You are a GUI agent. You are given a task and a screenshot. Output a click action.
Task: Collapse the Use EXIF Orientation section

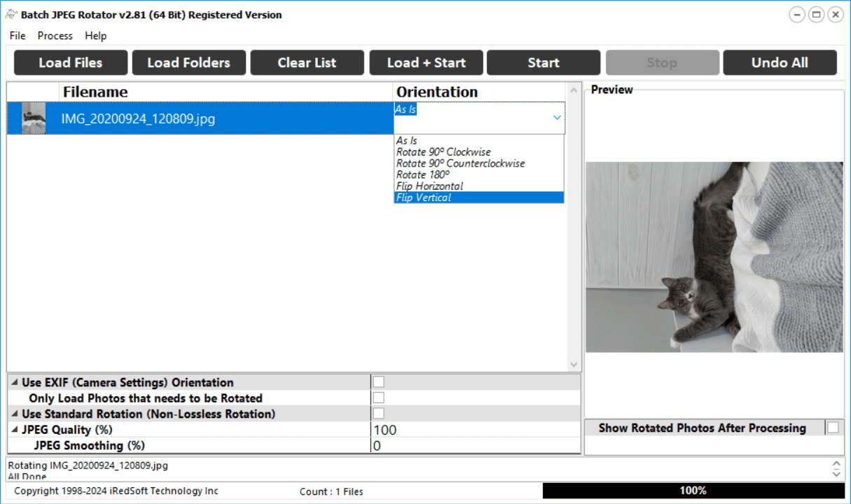click(x=15, y=383)
